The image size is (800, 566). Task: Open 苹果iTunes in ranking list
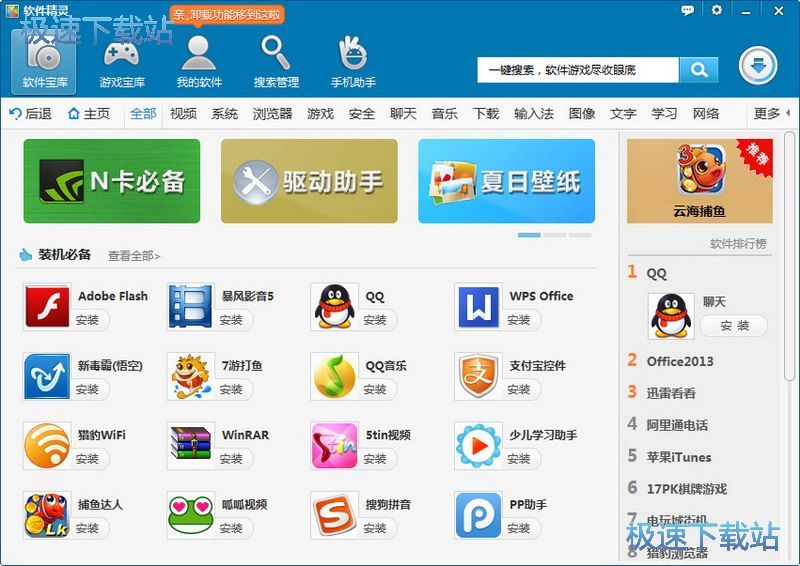(679, 457)
